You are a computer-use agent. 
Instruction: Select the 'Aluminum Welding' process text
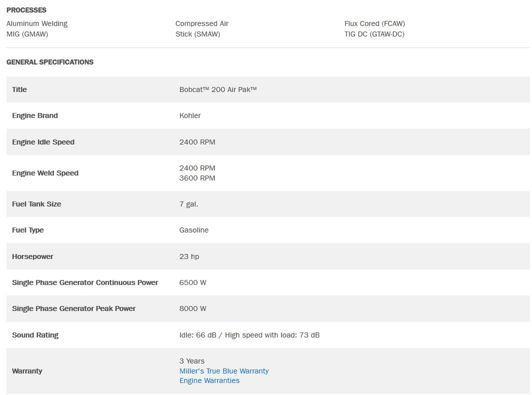(37, 23)
